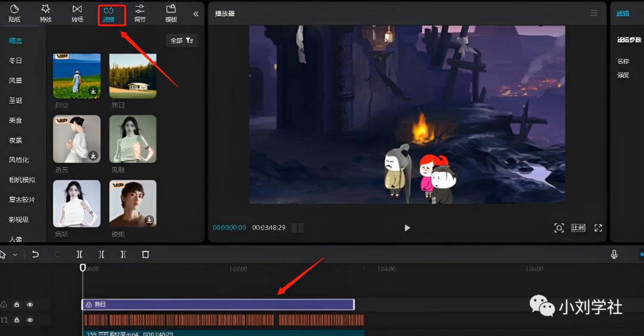Open the aspect ratio button in player

(x=578, y=228)
